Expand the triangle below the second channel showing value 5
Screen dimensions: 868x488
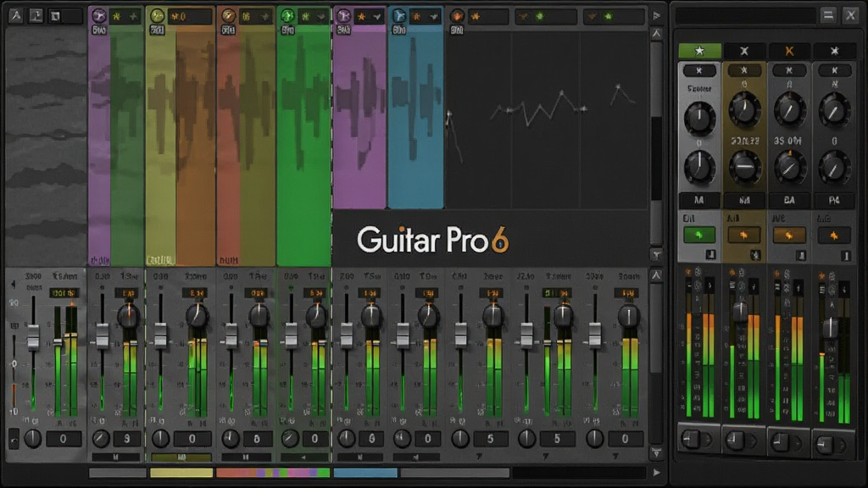click(546, 457)
